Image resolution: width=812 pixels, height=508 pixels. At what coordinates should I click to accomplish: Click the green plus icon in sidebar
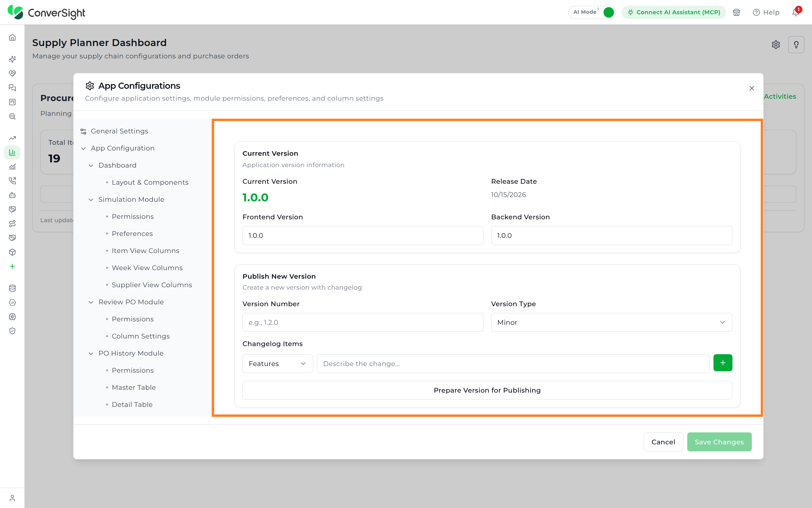coord(12,266)
